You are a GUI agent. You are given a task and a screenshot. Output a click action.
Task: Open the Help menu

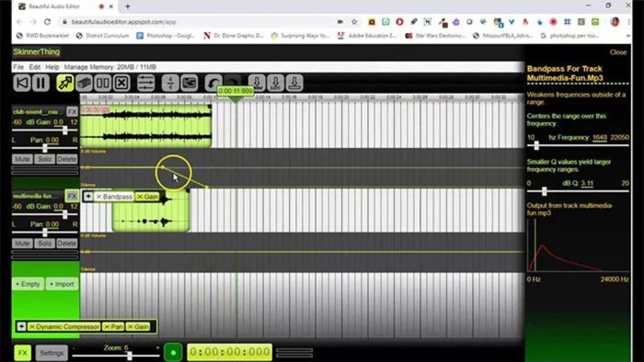click(x=52, y=67)
